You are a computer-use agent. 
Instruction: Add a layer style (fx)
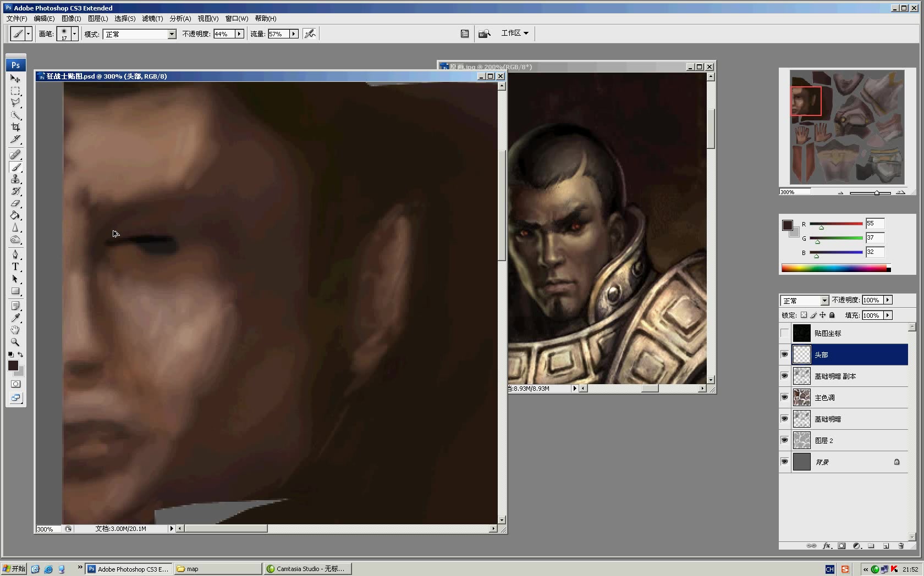click(x=827, y=546)
